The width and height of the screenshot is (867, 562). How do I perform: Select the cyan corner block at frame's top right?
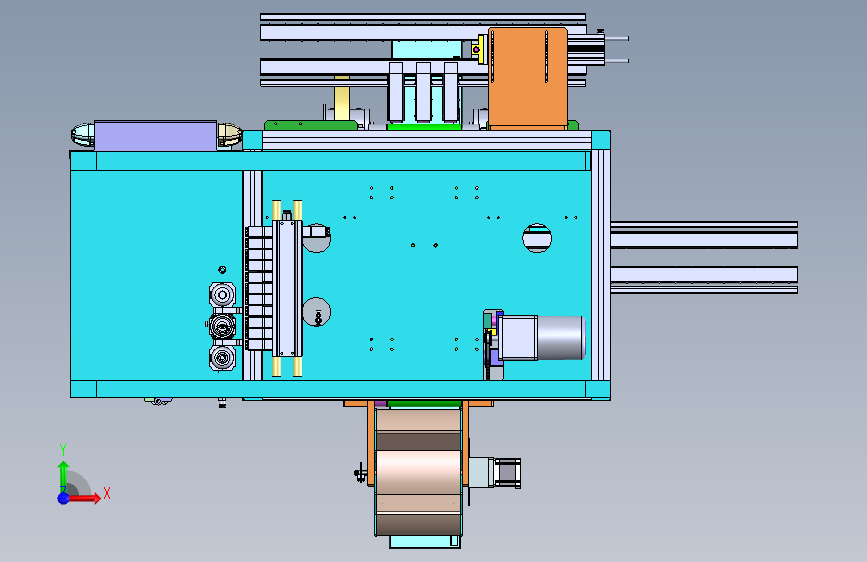pyautogui.click(x=600, y=140)
